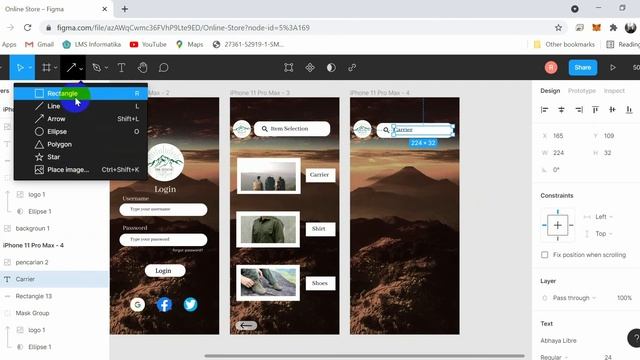Click the Present play icon
640x360 pixels.
[613, 68]
